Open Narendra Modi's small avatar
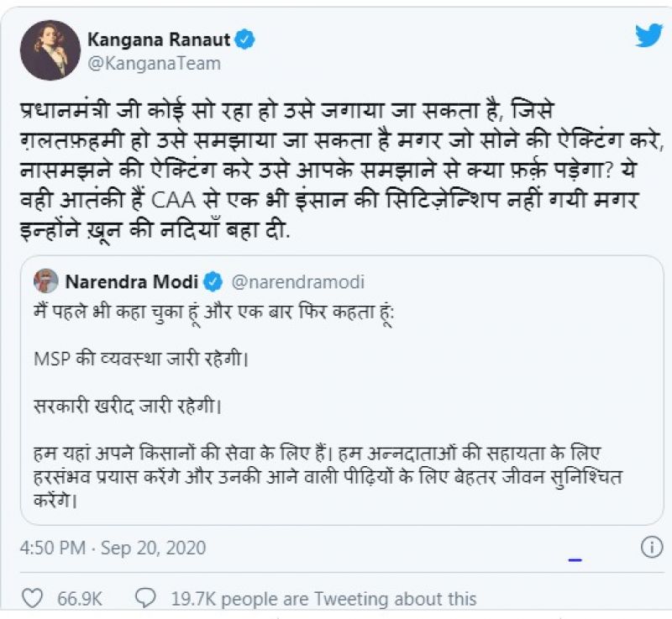This screenshot has height=619, width=672. 47,281
